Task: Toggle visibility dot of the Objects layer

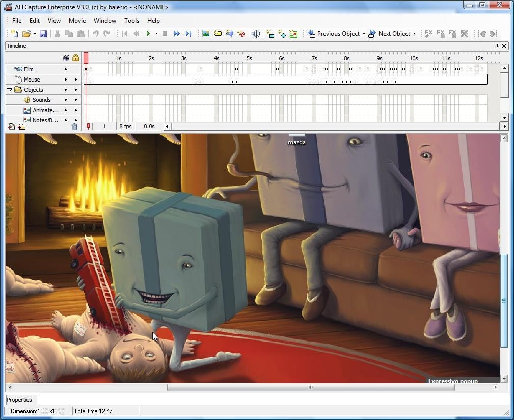Action: [x=66, y=90]
